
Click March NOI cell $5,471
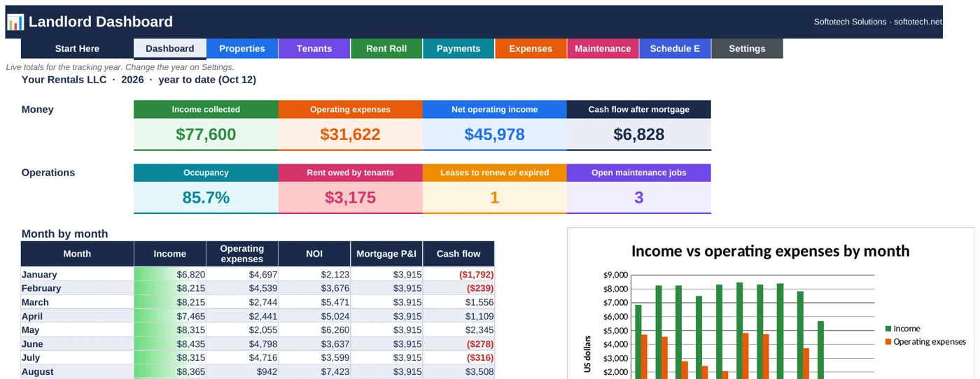(314, 302)
